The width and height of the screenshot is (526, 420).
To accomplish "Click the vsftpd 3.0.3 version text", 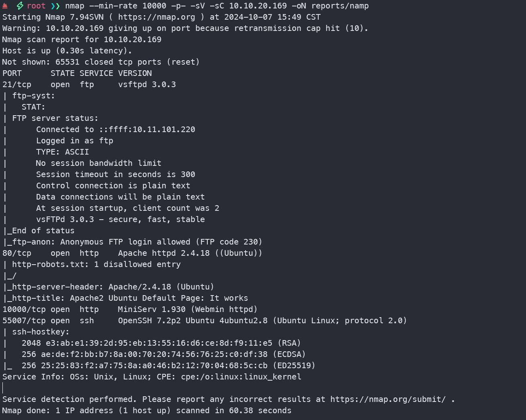I will [x=147, y=85].
